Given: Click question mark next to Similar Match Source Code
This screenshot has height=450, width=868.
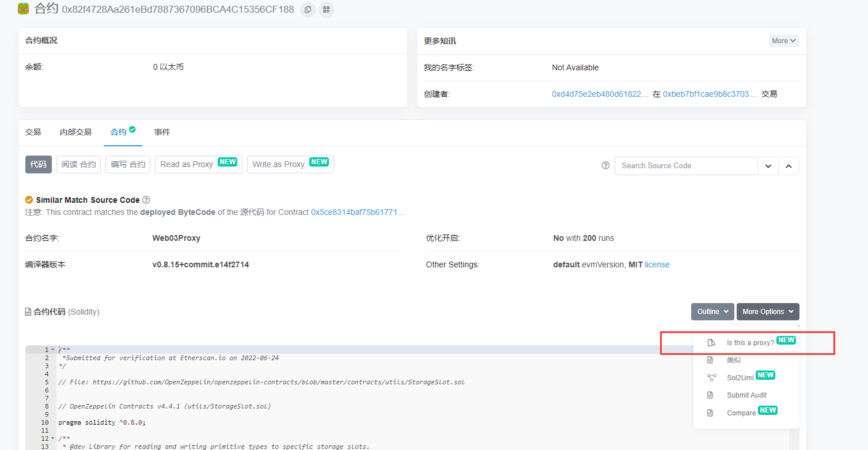Looking at the screenshot, I should pos(146,200).
